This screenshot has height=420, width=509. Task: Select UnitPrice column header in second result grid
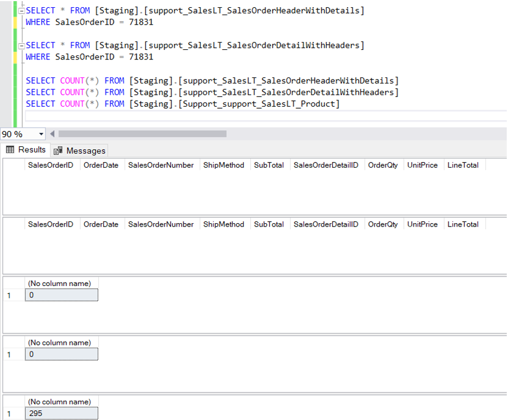coord(422,224)
